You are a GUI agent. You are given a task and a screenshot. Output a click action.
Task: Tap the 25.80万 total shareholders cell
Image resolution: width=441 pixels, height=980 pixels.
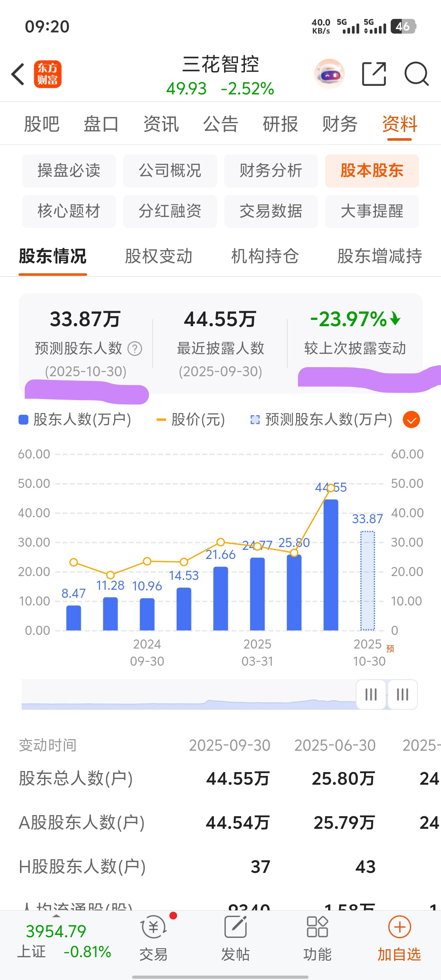point(344,778)
